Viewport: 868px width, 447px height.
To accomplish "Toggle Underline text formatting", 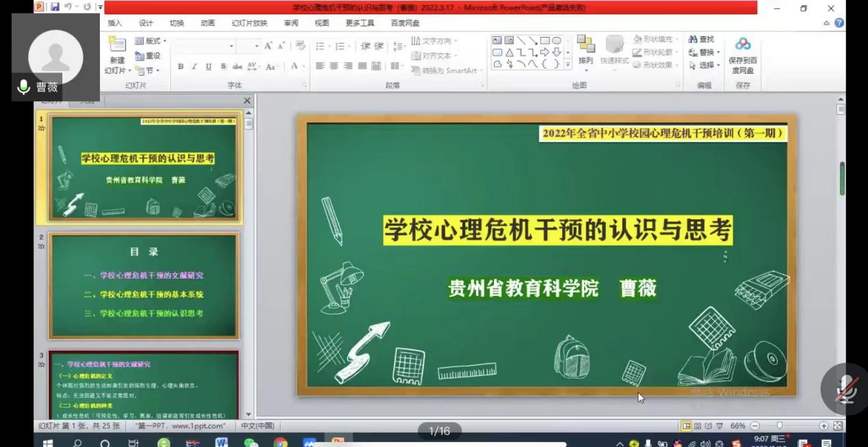I will click(x=209, y=66).
